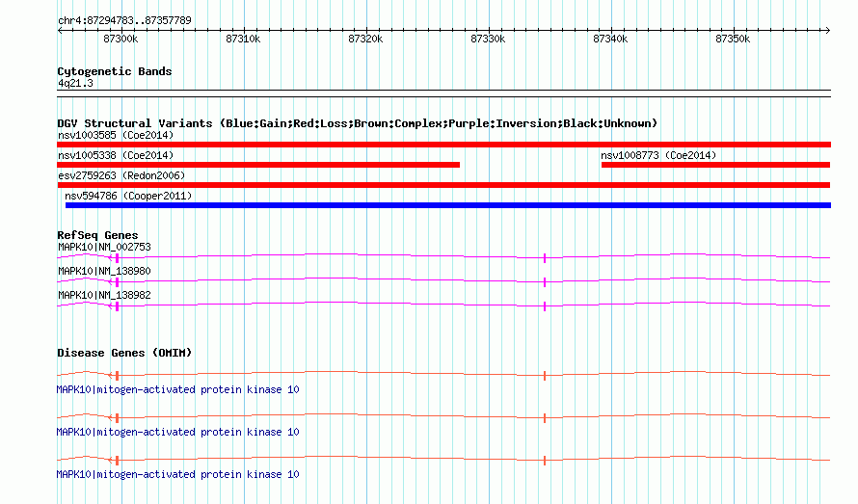Click the MAPK10|NM_138980 transcript label
This screenshot has width=858, height=504.
pos(104,271)
